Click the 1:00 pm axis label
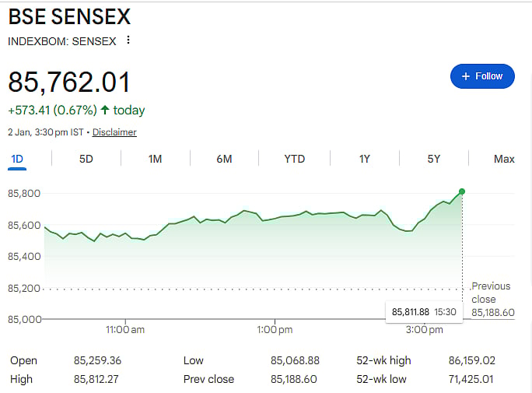 [274, 330]
